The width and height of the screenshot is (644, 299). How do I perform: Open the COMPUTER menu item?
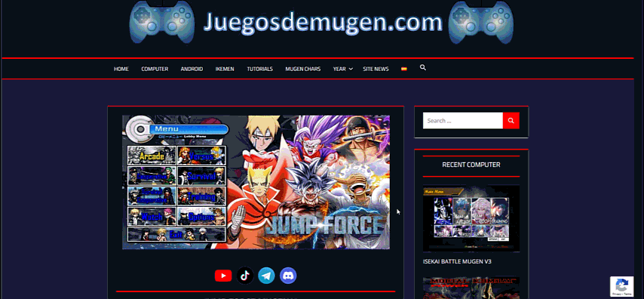155,69
